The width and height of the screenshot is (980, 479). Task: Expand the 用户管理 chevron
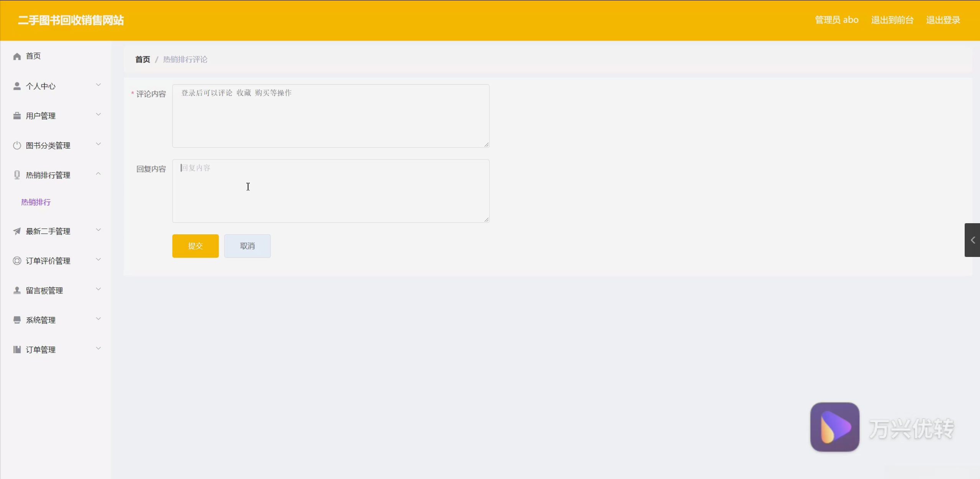[98, 114]
